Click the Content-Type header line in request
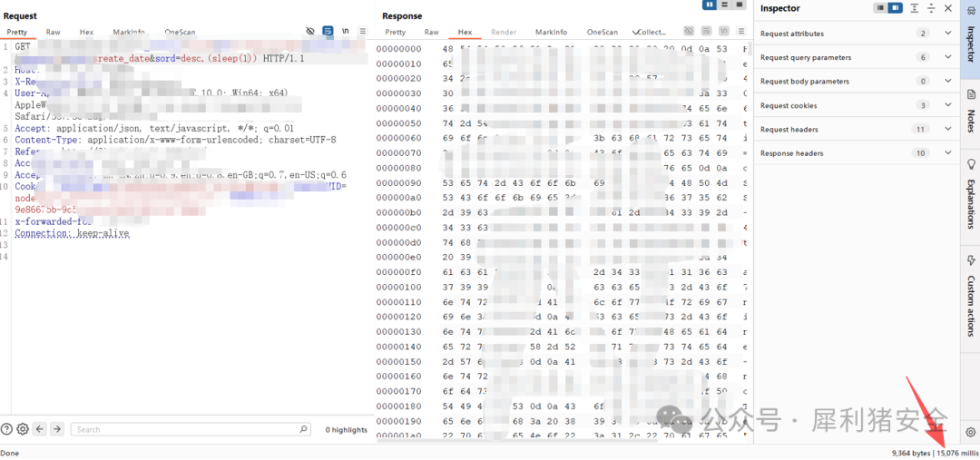The height and width of the screenshot is (460, 980). pos(176,140)
